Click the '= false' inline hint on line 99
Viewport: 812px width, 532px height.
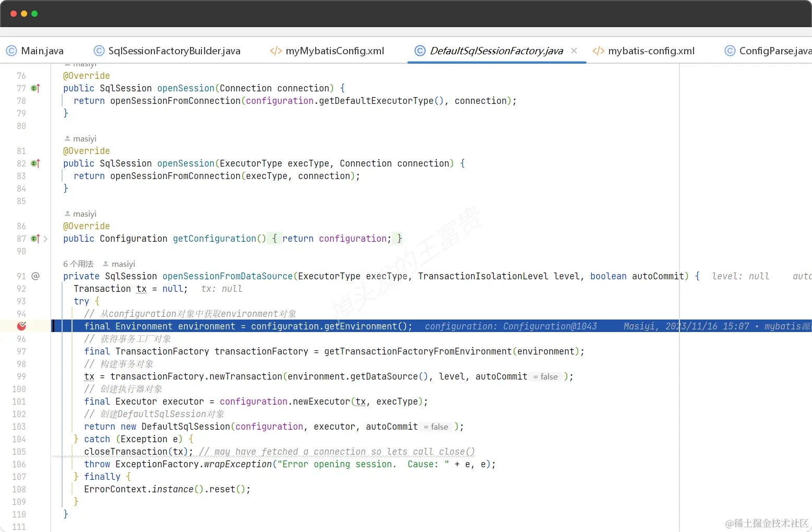click(x=546, y=376)
